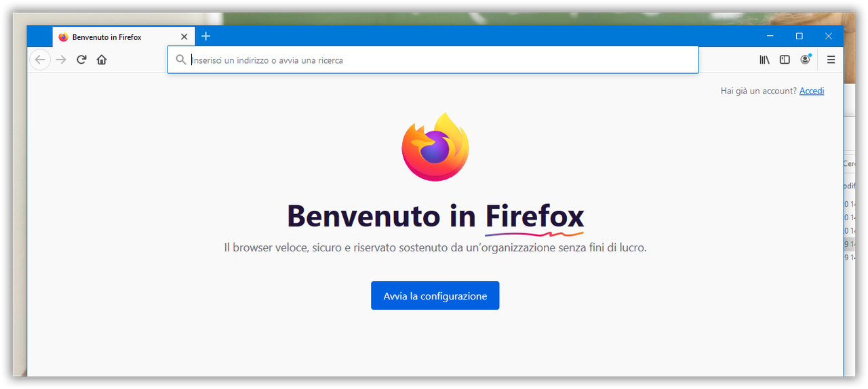
Task: Maximize the Firefox window
Action: click(799, 36)
